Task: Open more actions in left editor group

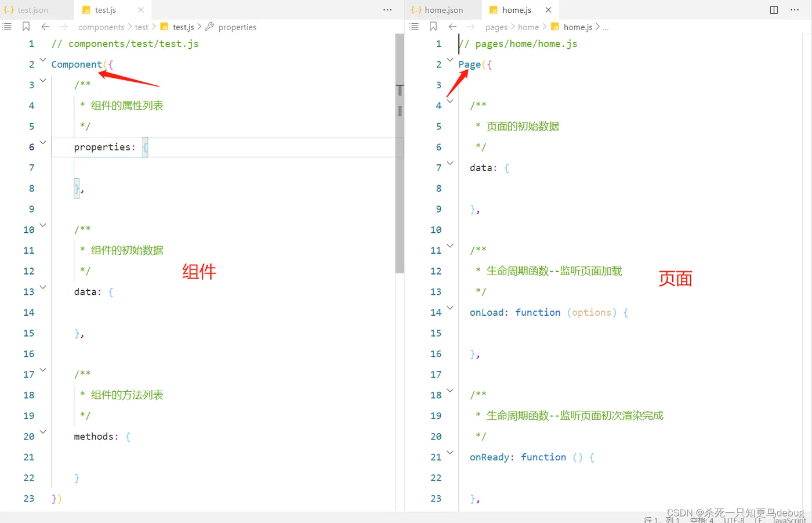Action: click(x=387, y=10)
